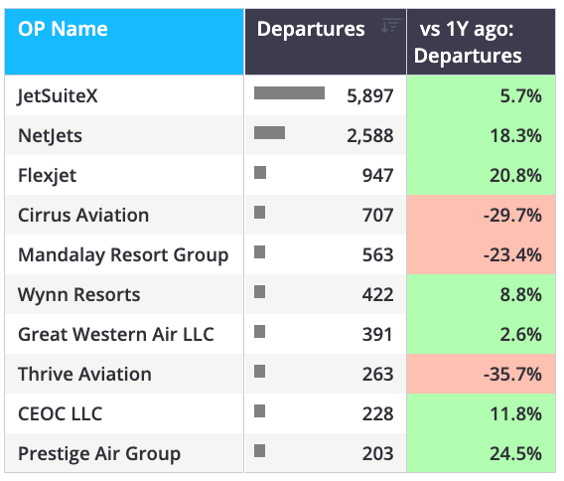Click the CEOC LLC row
Viewport: 564px width, 481px height.
tap(280, 414)
